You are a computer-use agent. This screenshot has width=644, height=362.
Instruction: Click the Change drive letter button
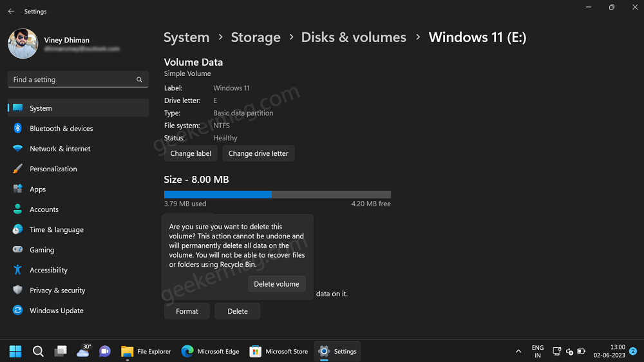258,153
